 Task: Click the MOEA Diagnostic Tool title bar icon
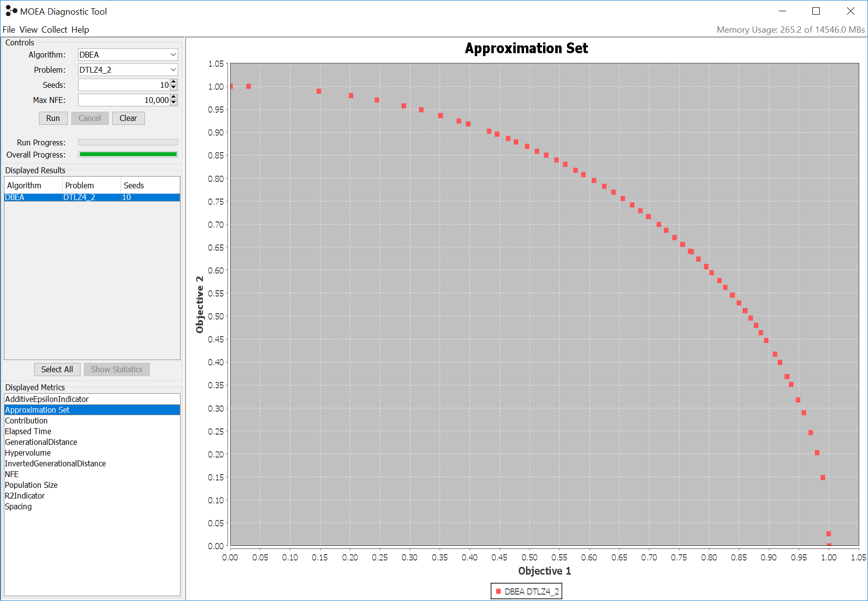11,11
